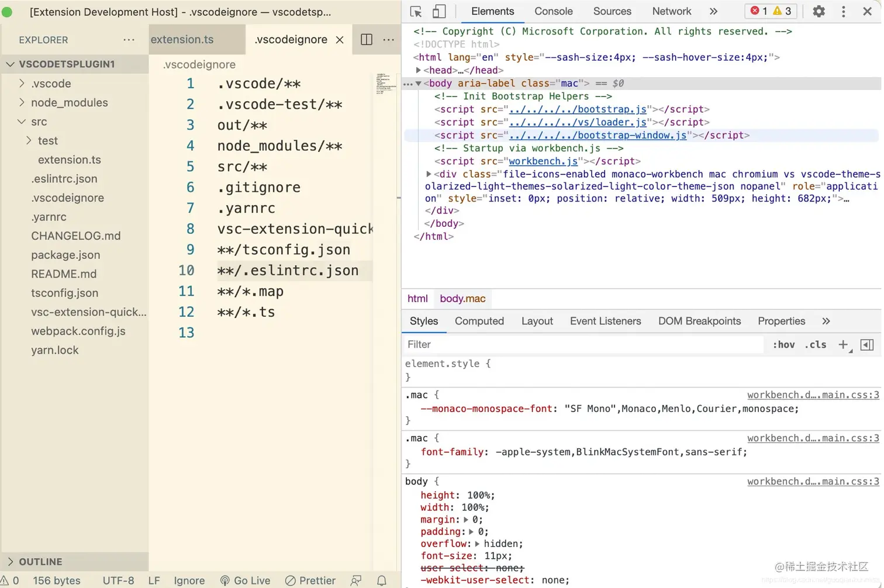Toggle the device toolbar icon
Screen dimensions: 884x588
click(x=439, y=12)
